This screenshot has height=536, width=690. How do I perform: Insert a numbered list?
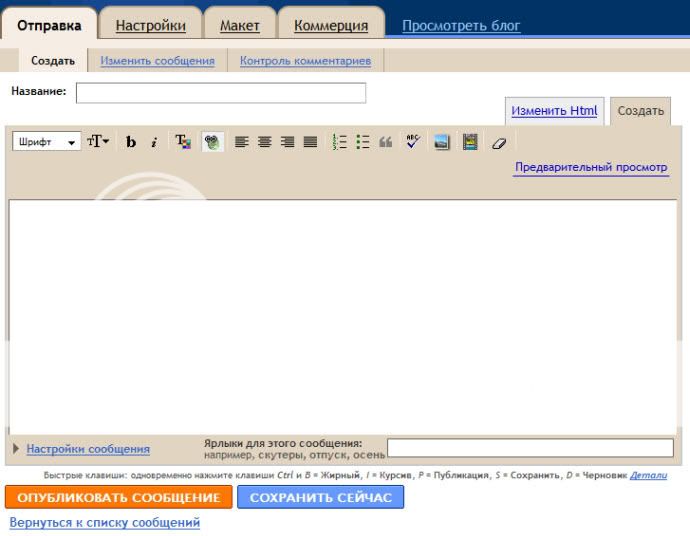[338, 143]
